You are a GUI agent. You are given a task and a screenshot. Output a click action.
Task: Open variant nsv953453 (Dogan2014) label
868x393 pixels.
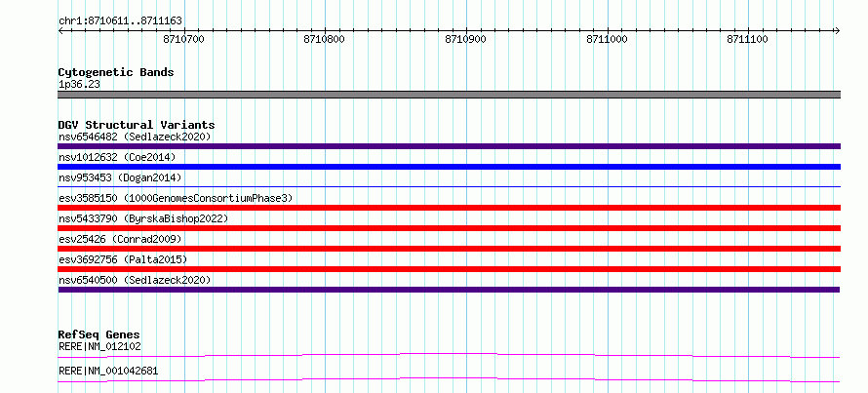coord(120,177)
